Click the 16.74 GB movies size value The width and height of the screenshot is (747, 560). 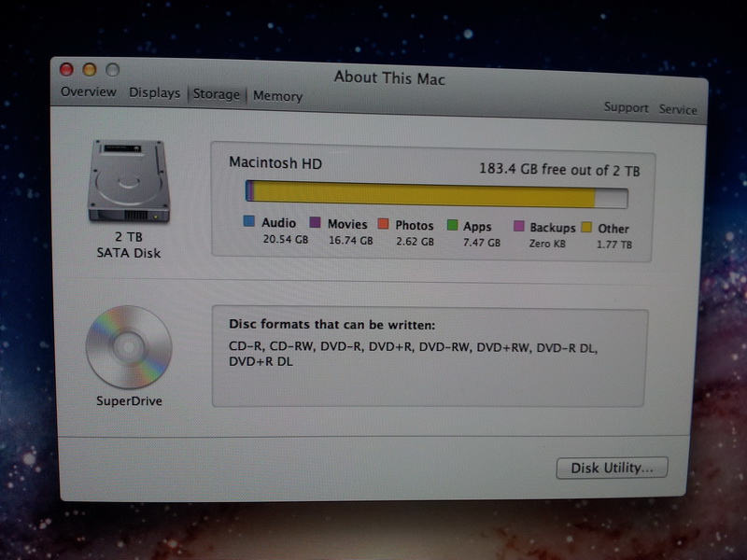[x=351, y=241]
